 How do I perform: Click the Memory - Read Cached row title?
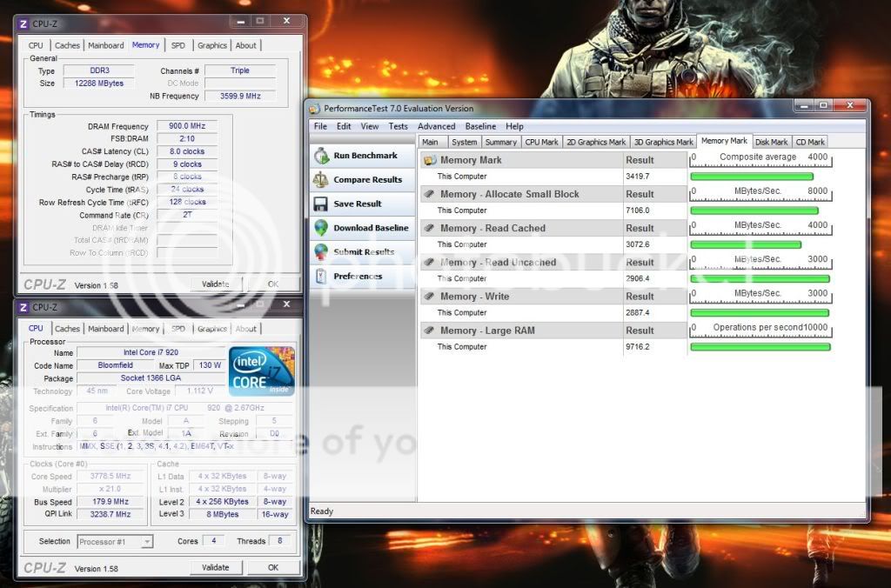(x=492, y=228)
